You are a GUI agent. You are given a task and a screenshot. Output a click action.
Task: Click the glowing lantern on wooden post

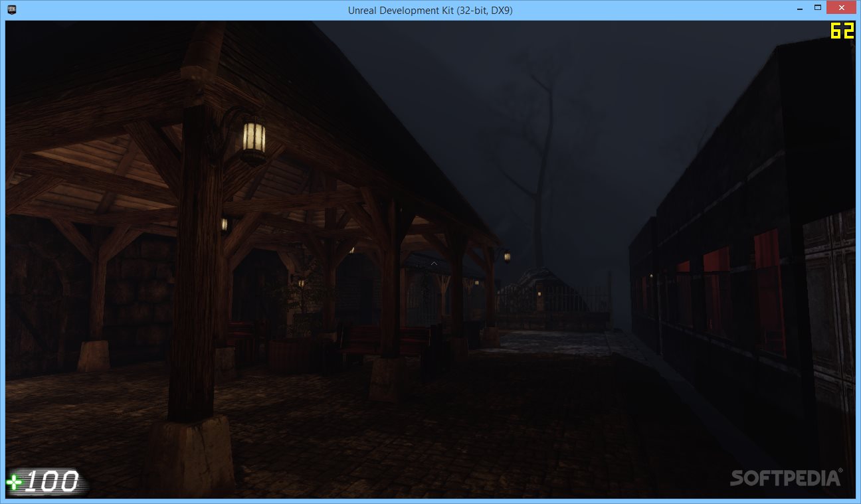tap(254, 140)
